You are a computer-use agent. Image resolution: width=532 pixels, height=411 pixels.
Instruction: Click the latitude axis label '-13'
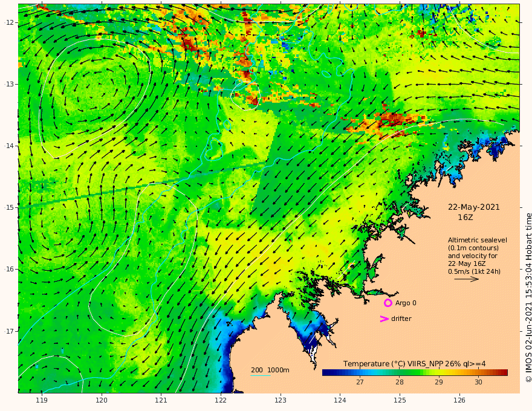pos(9,84)
